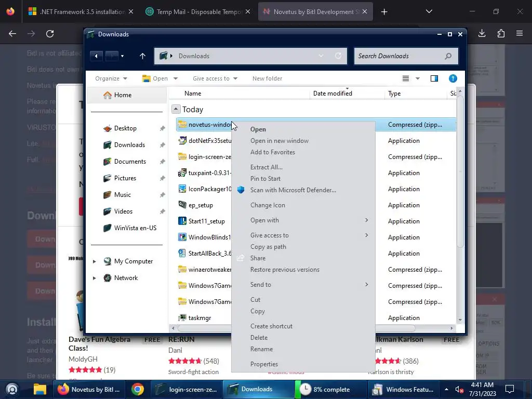Select the winaerotweaker zip file
The width and height of the screenshot is (532, 399).
tap(205, 270)
